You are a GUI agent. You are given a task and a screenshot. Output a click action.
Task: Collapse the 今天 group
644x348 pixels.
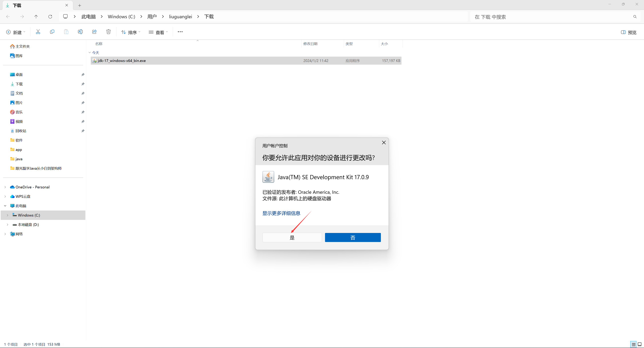coord(90,52)
